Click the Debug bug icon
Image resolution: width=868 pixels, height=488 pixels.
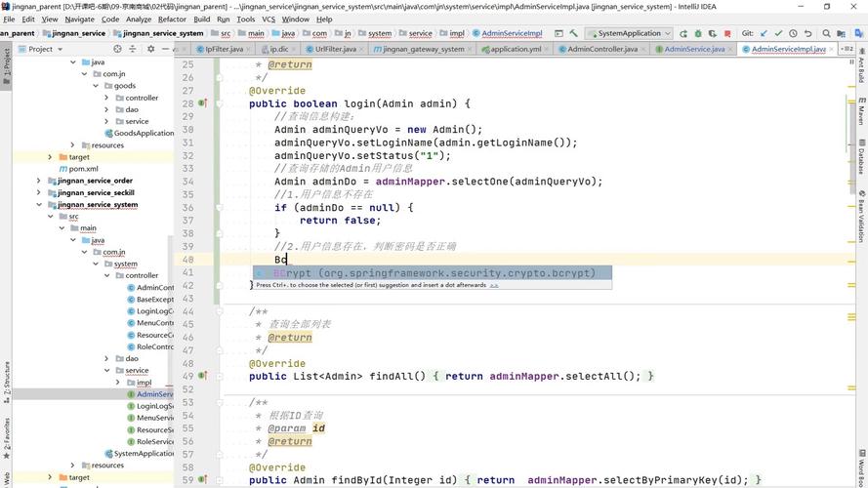pos(698,33)
